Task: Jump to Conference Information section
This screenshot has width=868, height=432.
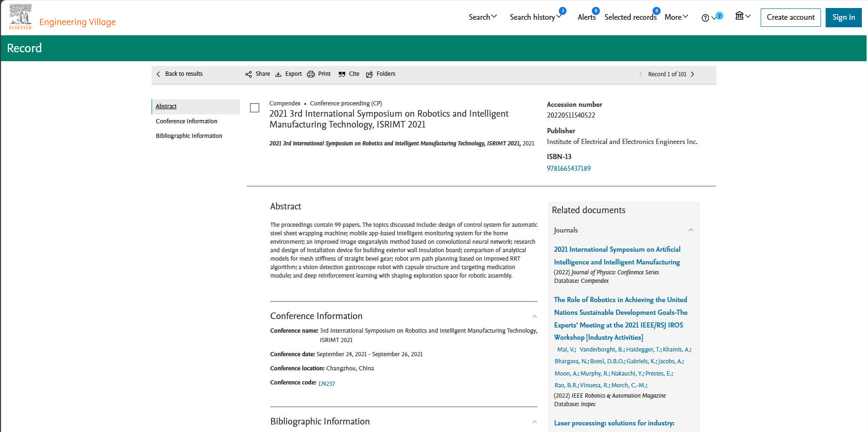Action: [x=186, y=121]
